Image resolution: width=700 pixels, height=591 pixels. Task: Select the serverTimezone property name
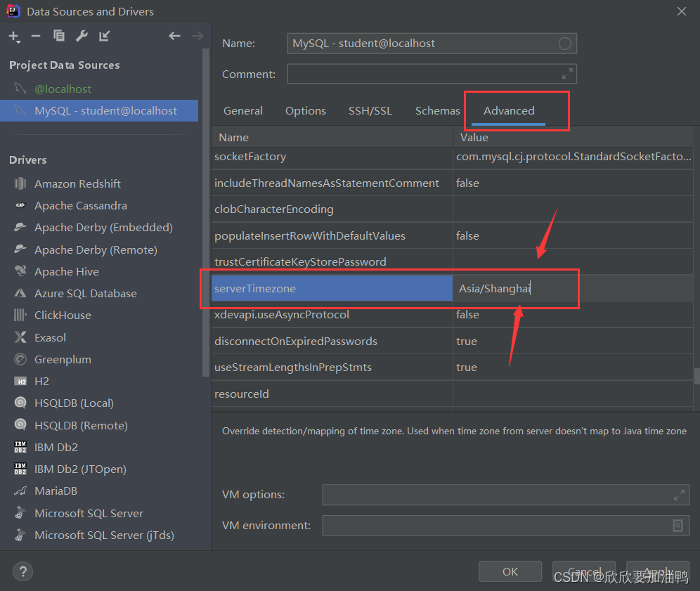coord(332,288)
